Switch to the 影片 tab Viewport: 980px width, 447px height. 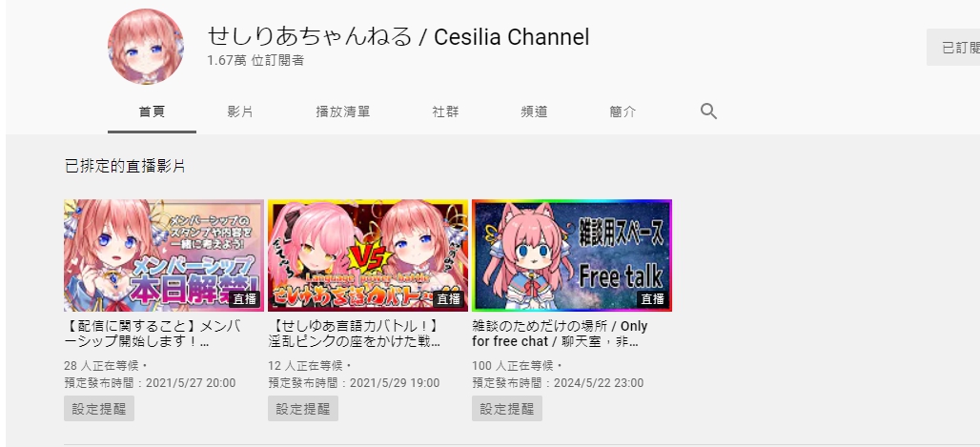click(240, 112)
